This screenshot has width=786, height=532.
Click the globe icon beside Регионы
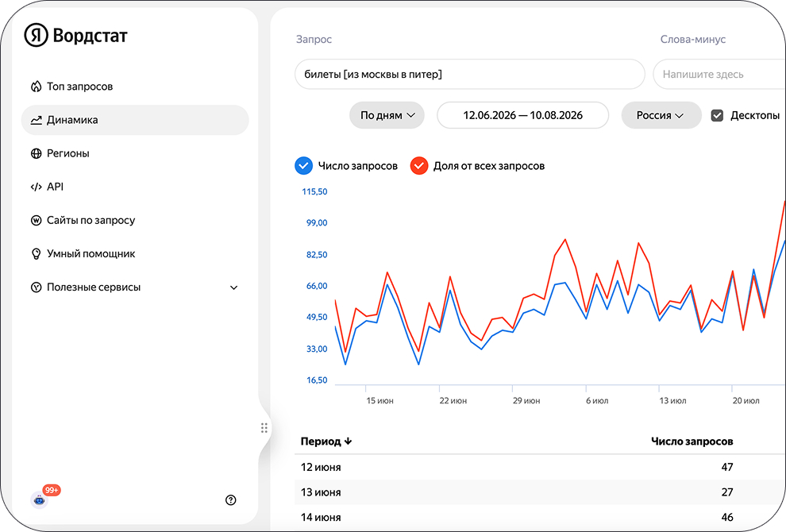[x=36, y=153]
